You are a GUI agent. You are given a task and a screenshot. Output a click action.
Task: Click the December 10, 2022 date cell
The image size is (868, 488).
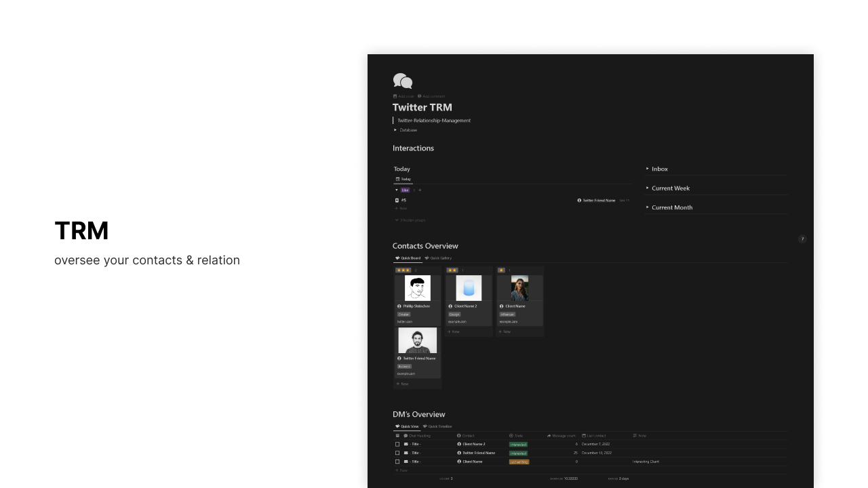597,453
